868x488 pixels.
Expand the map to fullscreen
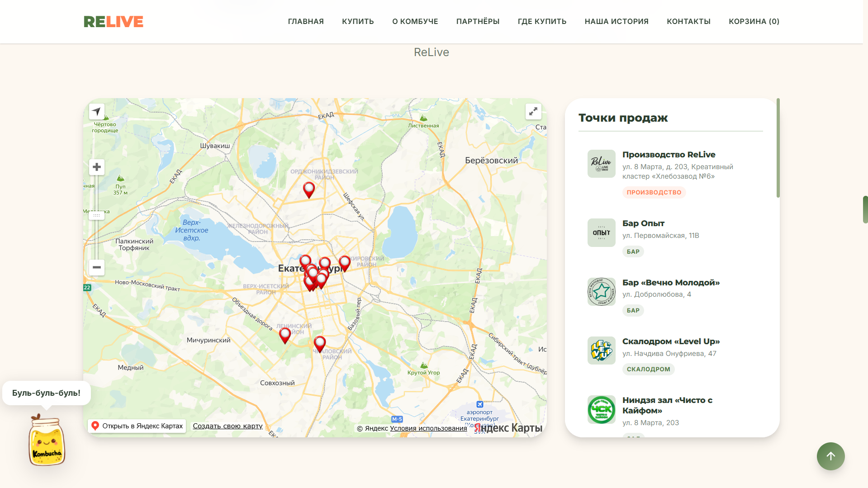tap(533, 111)
